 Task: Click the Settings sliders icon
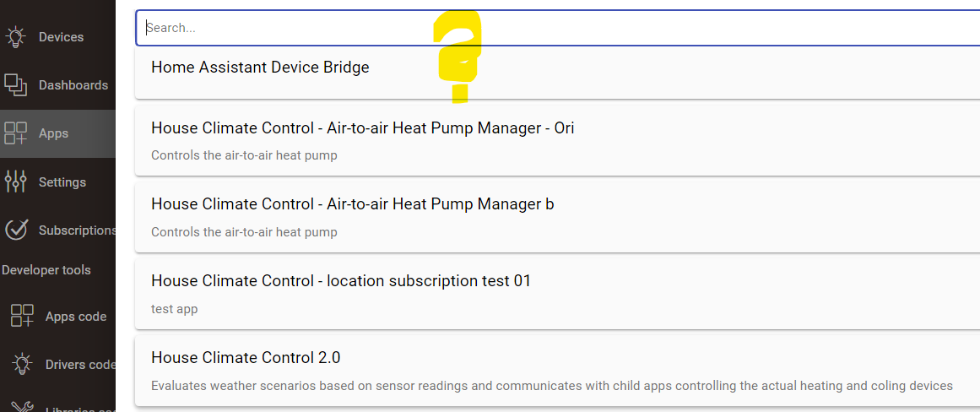(x=15, y=182)
